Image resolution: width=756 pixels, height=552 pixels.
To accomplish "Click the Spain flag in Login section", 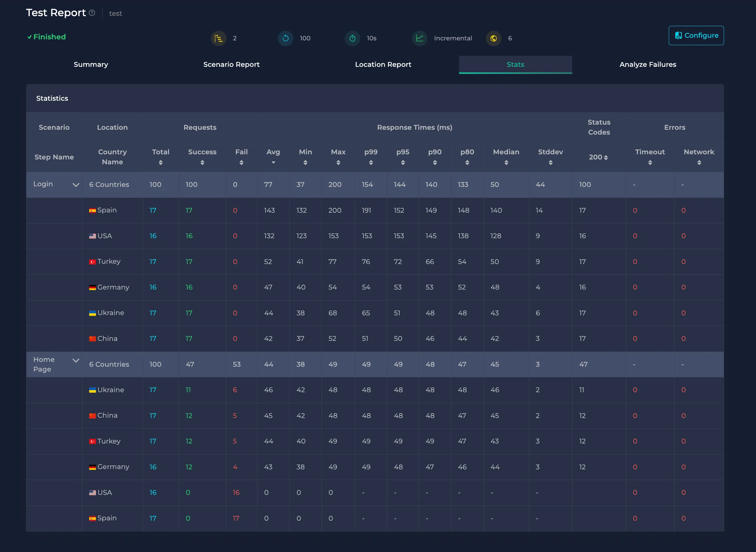I will (x=93, y=210).
